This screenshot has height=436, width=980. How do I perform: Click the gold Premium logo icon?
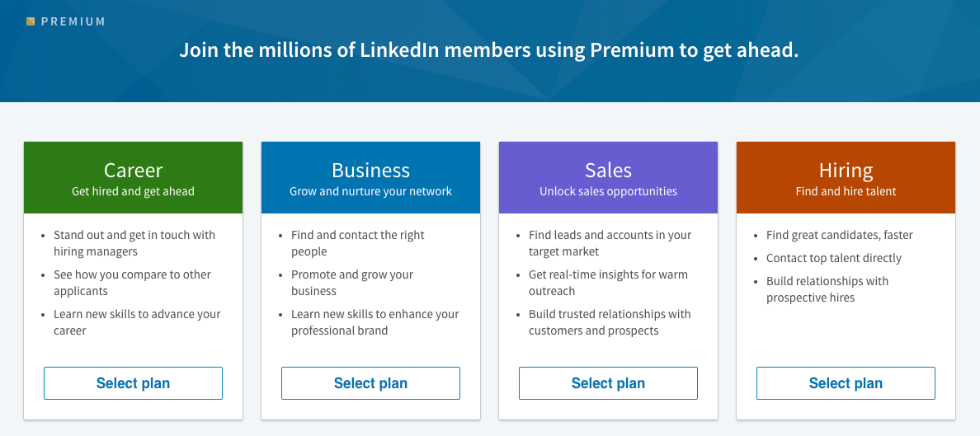point(31,22)
